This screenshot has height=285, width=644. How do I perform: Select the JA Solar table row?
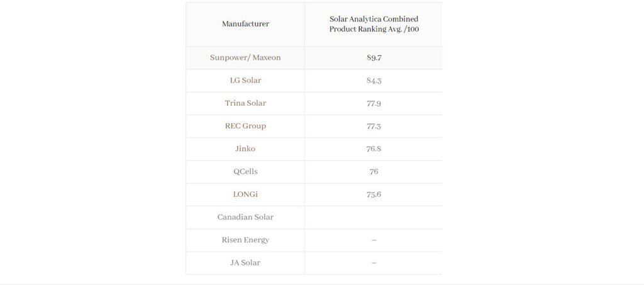[x=314, y=263]
